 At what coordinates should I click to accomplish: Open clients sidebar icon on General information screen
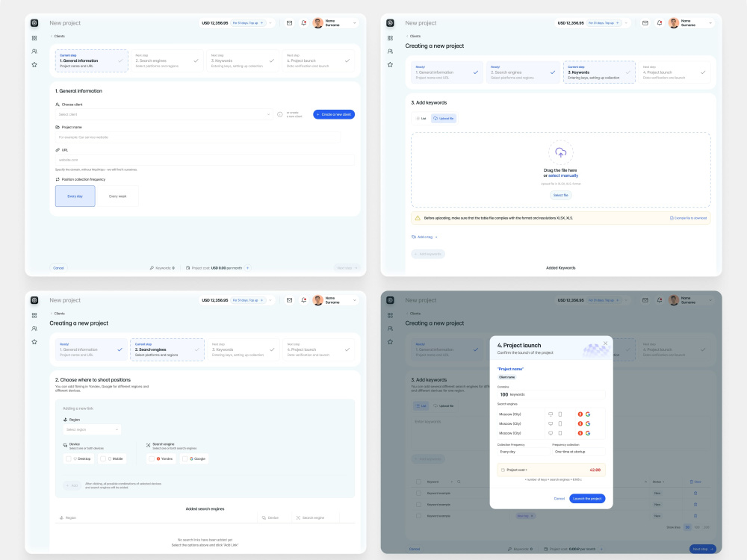pyautogui.click(x=34, y=51)
